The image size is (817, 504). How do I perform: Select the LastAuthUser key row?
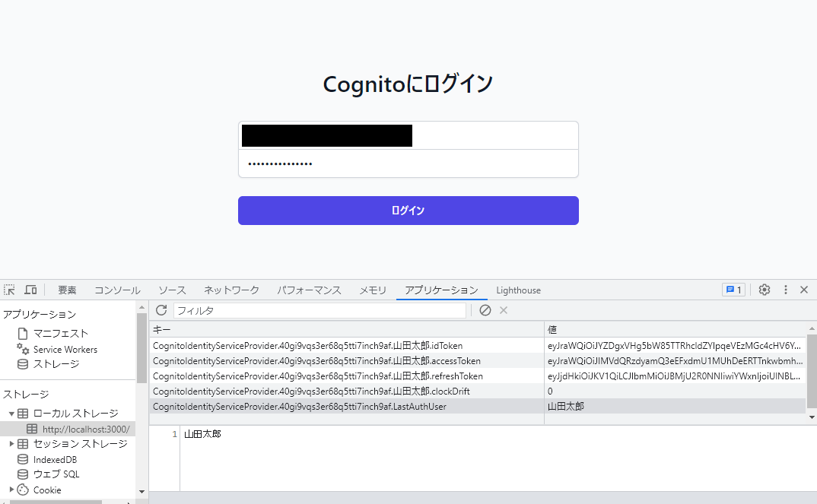346,406
